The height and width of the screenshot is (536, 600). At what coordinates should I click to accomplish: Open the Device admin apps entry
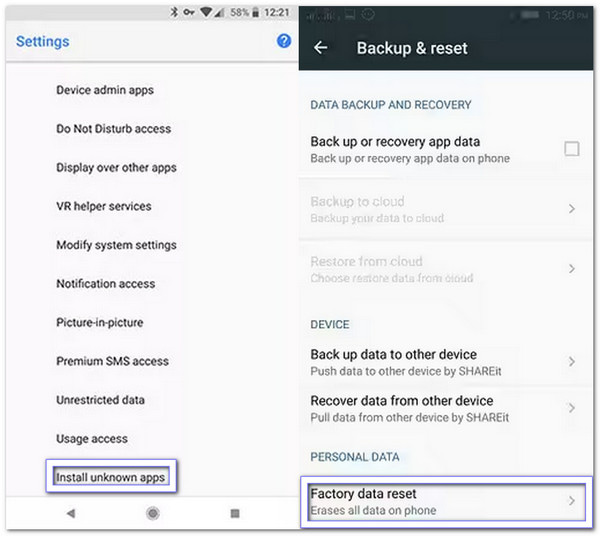pyautogui.click(x=105, y=90)
